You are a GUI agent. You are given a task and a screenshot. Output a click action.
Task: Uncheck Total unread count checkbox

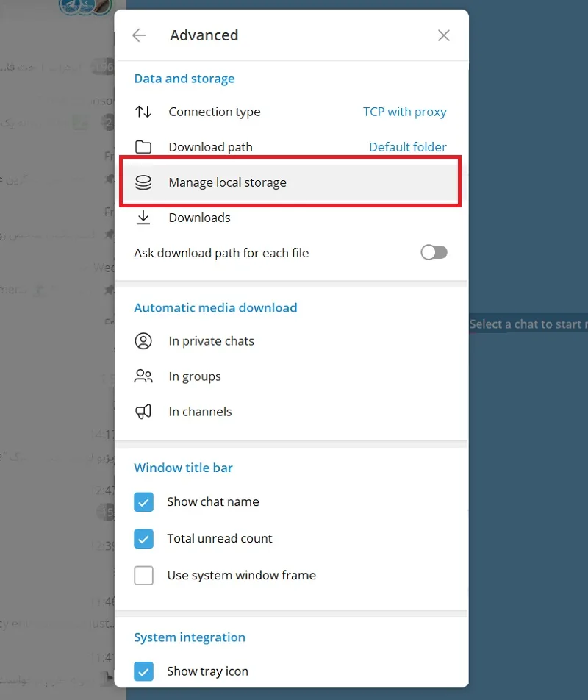(x=143, y=539)
